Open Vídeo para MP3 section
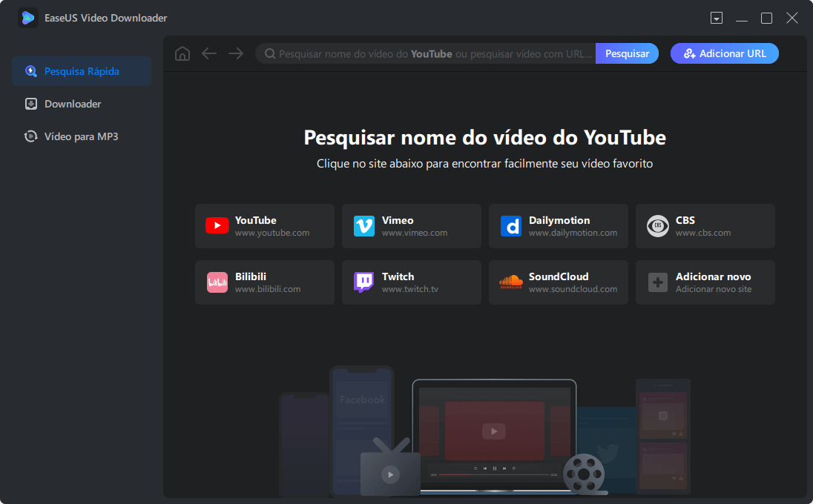The width and height of the screenshot is (813, 504). 82,137
